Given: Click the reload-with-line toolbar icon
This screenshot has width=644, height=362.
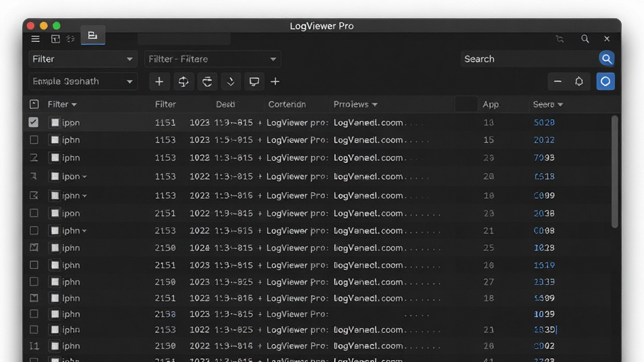Looking at the screenshot, I should 207,81.
